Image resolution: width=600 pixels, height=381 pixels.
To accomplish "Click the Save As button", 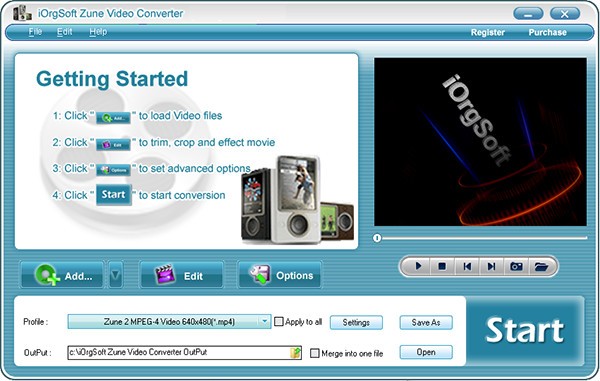I will [x=426, y=322].
